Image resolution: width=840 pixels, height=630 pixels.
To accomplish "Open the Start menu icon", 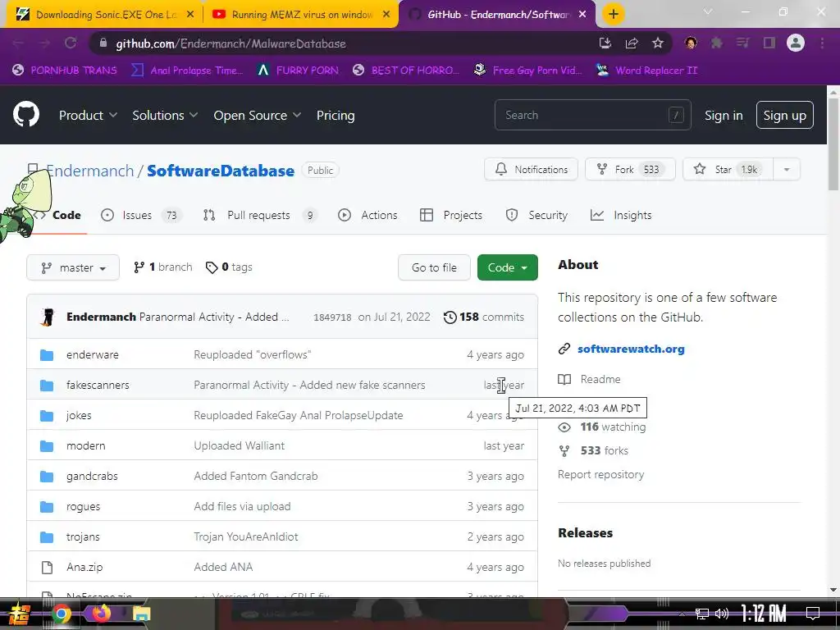I will (x=21, y=614).
